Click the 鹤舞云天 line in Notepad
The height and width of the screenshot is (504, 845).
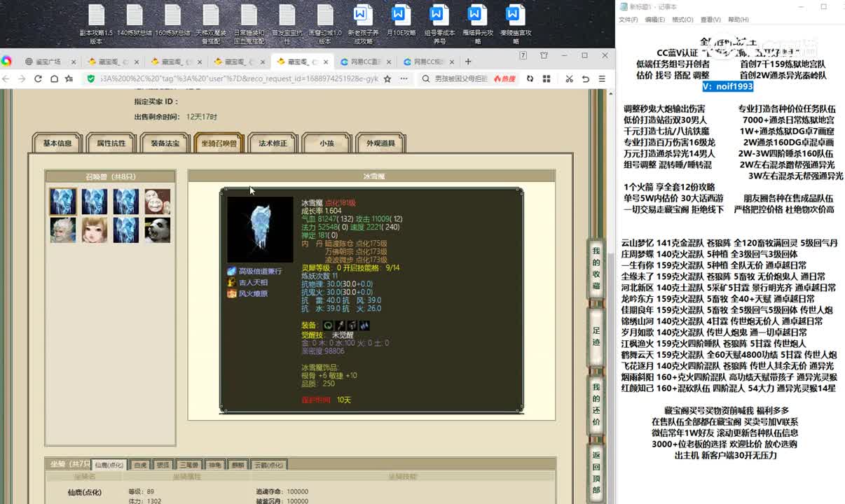pos(729,355)
